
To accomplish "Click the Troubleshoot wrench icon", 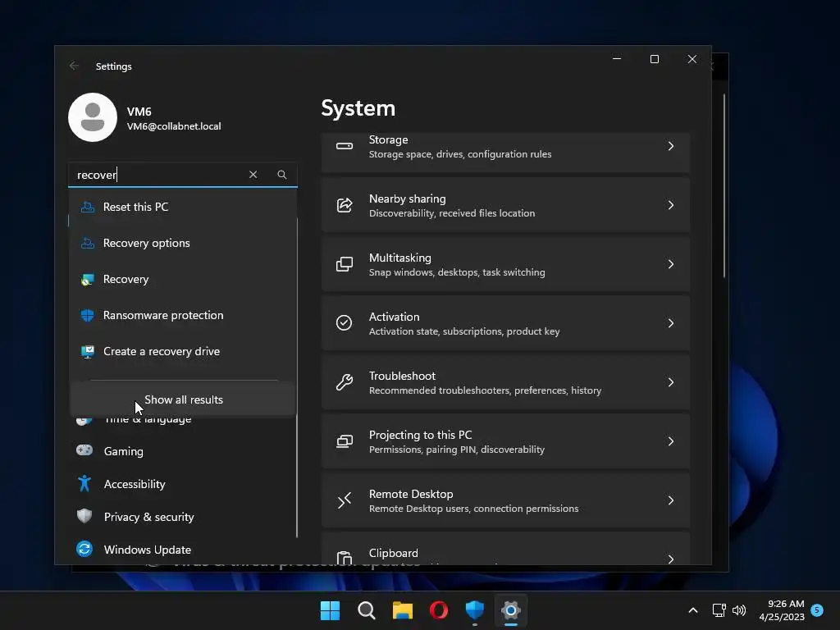I will pos(344,382).
